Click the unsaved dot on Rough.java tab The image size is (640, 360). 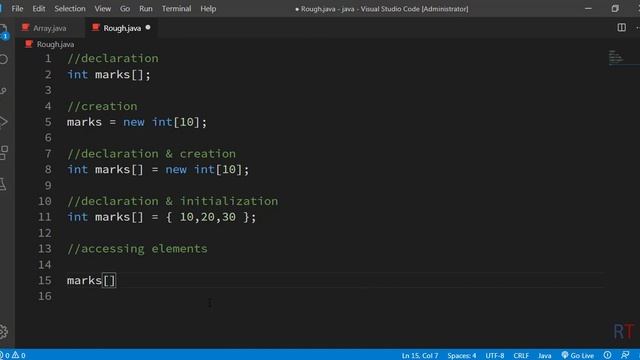[x=148, y=27]
